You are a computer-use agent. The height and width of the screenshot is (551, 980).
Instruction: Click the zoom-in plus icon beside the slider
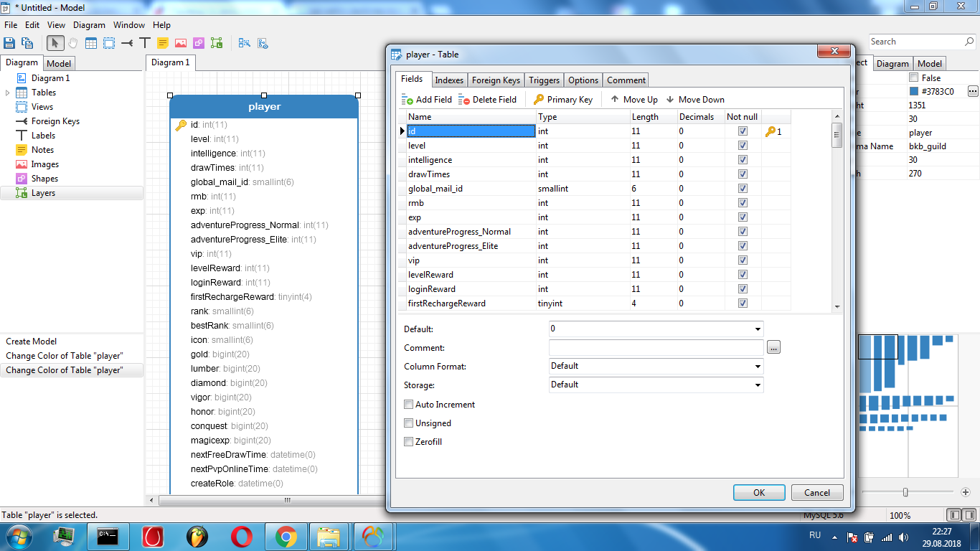965,492
